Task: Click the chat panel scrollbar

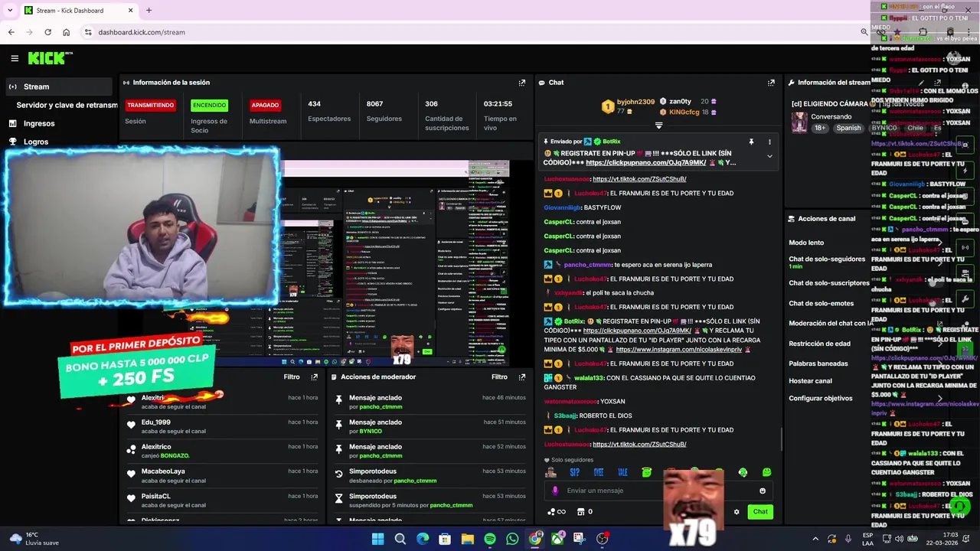Action: (x=781, y=440)
